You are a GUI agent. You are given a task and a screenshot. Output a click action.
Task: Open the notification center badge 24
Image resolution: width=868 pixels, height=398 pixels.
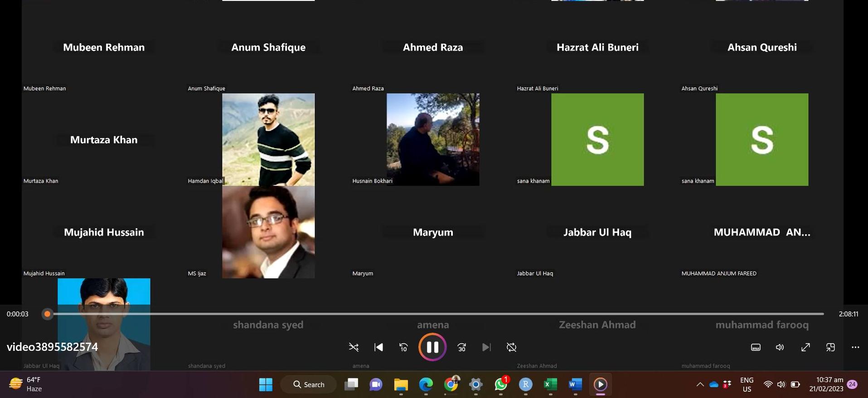point(852,384)
